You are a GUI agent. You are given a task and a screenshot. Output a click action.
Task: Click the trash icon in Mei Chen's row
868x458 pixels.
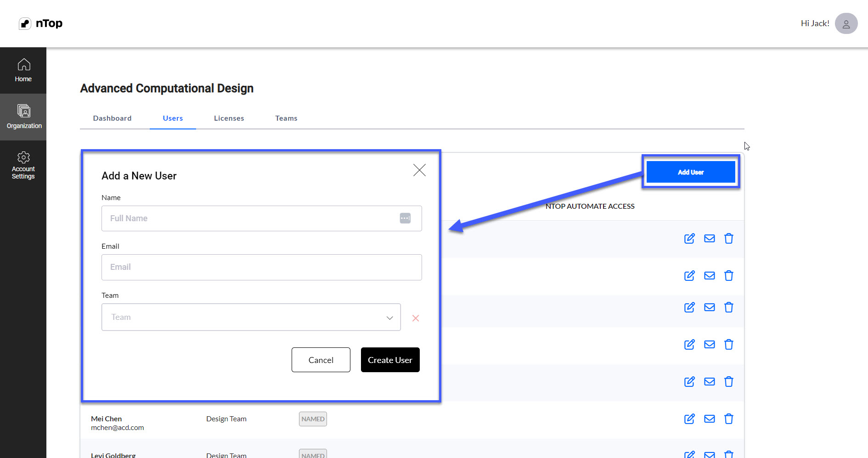pyautogui.click(x=729, y=419)
